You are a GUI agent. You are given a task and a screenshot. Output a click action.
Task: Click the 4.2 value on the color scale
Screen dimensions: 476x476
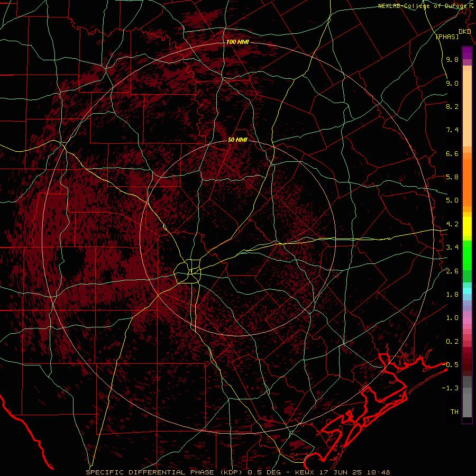tap(452, 224)
